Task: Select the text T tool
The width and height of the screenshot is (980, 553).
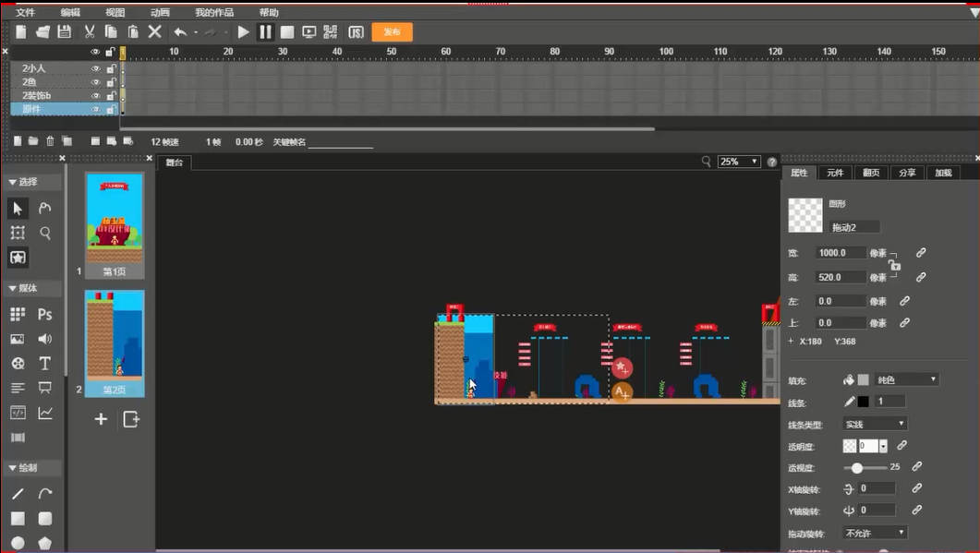Action: click(x=45, y=363)
